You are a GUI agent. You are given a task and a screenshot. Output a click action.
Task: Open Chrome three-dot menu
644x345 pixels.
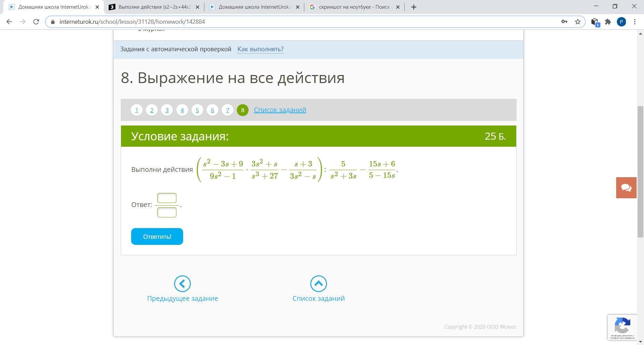635,22
